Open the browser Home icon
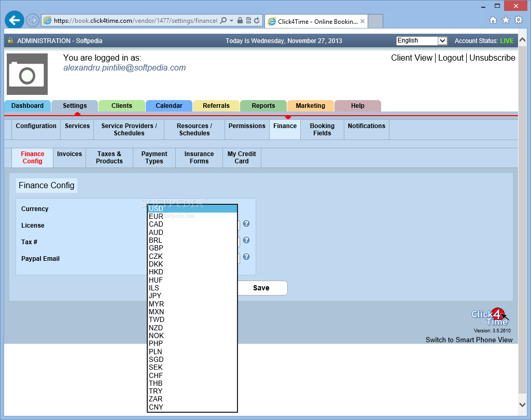Screen dimensions: 531x420 493,20
